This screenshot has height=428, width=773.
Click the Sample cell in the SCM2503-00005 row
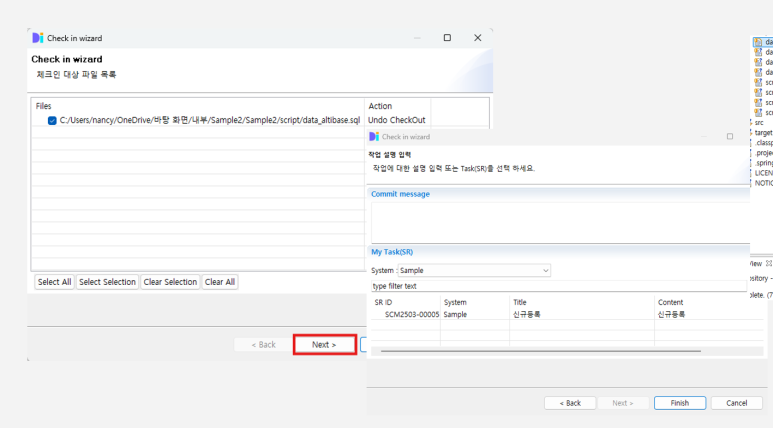[x=455, y=314]
